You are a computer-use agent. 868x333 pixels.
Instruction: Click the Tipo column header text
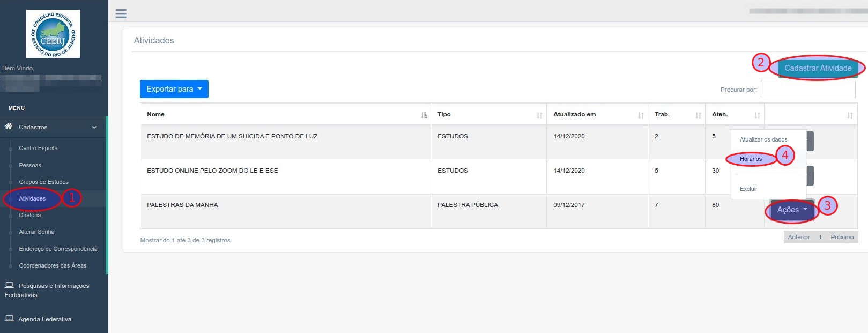pos(444,114)
